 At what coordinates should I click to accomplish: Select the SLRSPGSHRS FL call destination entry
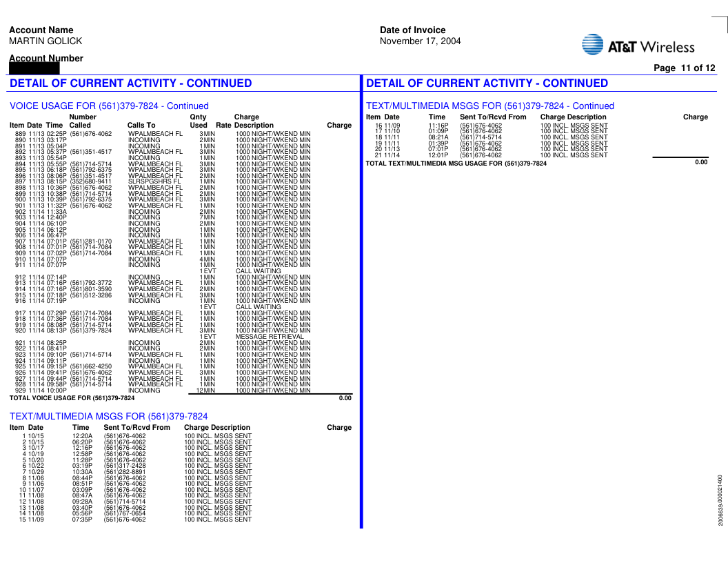click(x=154, y=182)
